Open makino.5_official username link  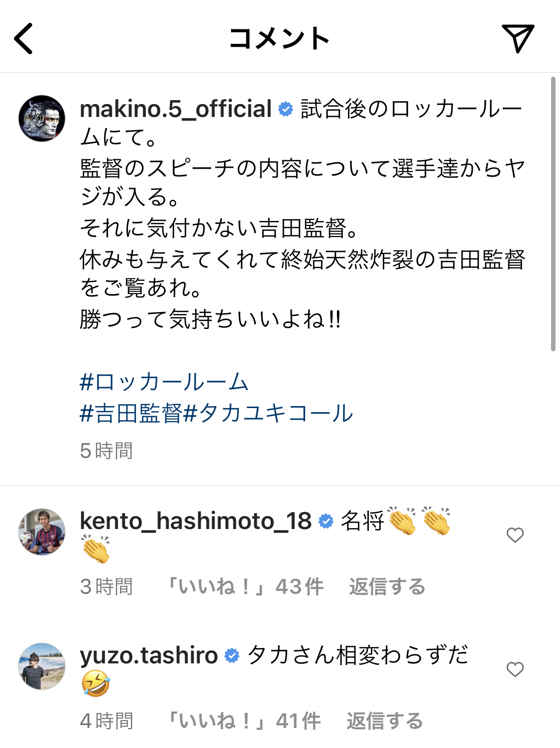176,109
